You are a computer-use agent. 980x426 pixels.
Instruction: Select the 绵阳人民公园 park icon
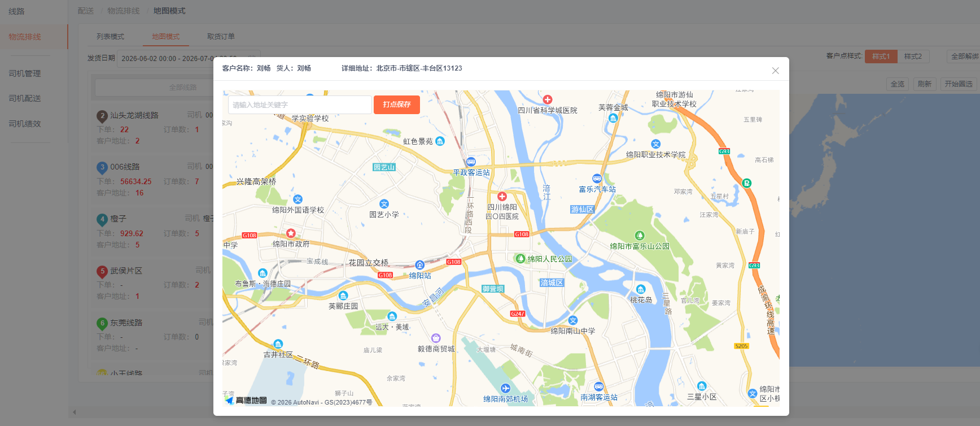click(x=521, y=258)
